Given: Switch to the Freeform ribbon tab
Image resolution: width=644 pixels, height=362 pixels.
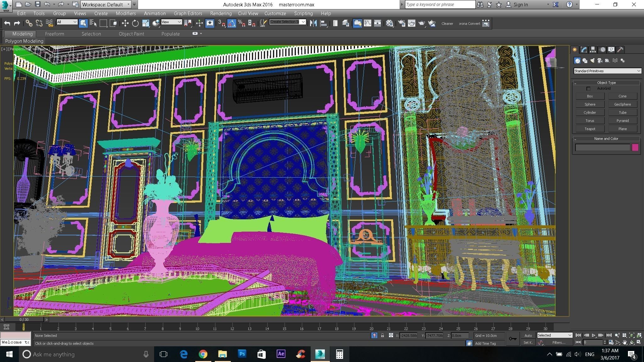Looking at the screenshot, I should [x=54, y=34].
